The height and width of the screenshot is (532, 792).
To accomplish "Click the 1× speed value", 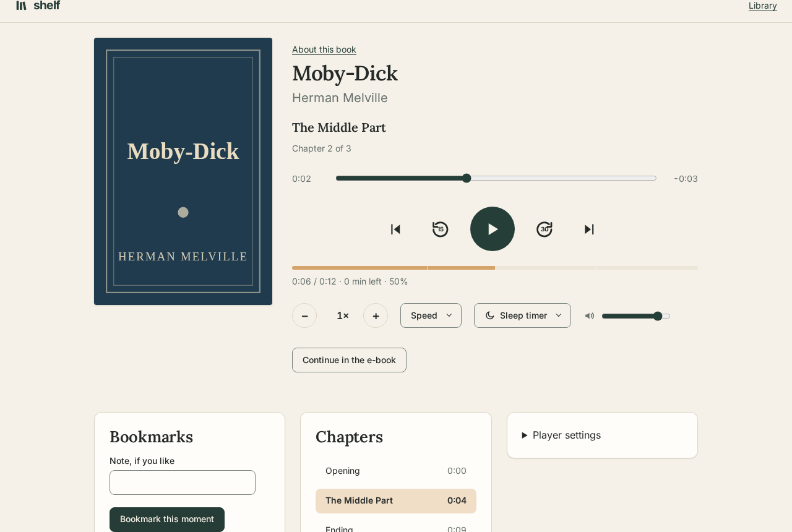I will [343, 315].
